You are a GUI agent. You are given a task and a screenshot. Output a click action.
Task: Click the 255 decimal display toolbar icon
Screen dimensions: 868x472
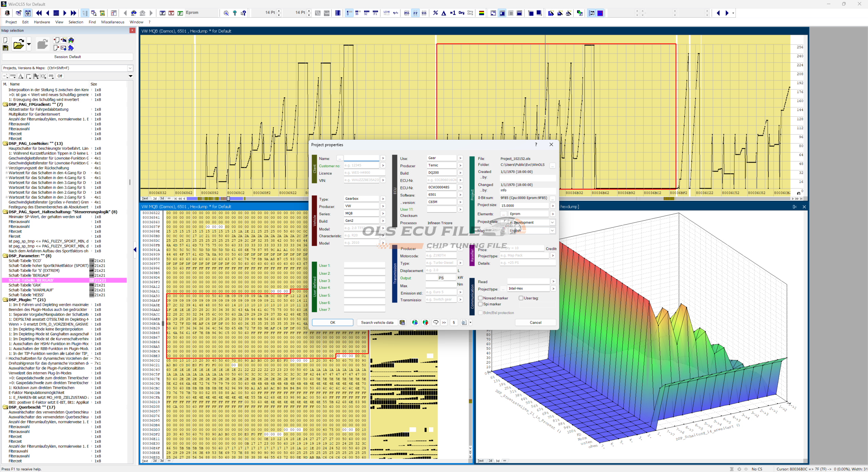[407, 13]
